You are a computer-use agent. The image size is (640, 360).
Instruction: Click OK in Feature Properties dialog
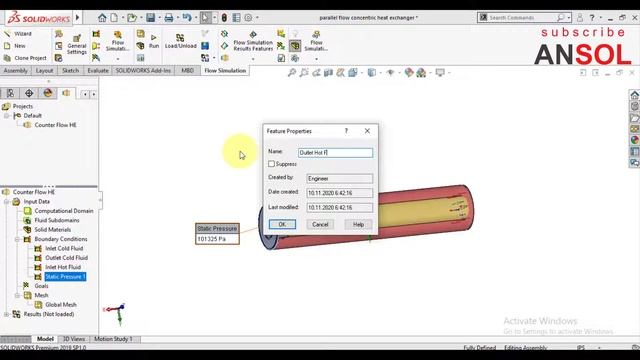pyautogui.click(x=282, y=224)
